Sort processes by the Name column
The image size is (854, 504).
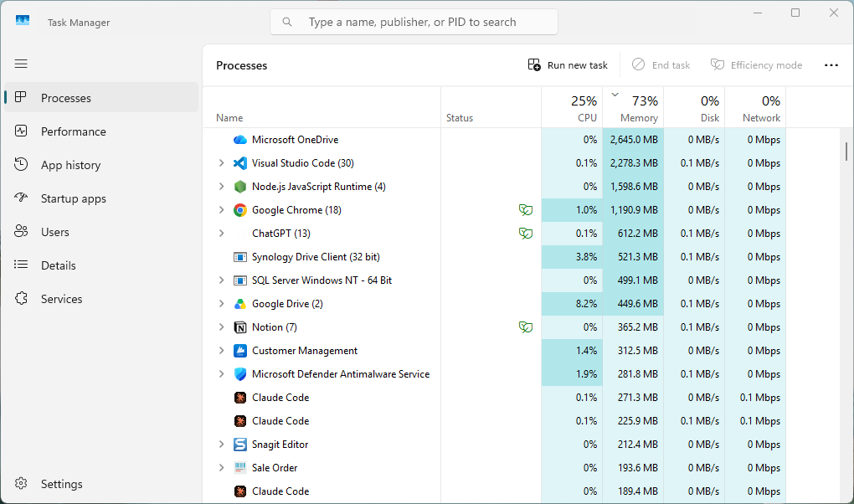pos(322,108)
